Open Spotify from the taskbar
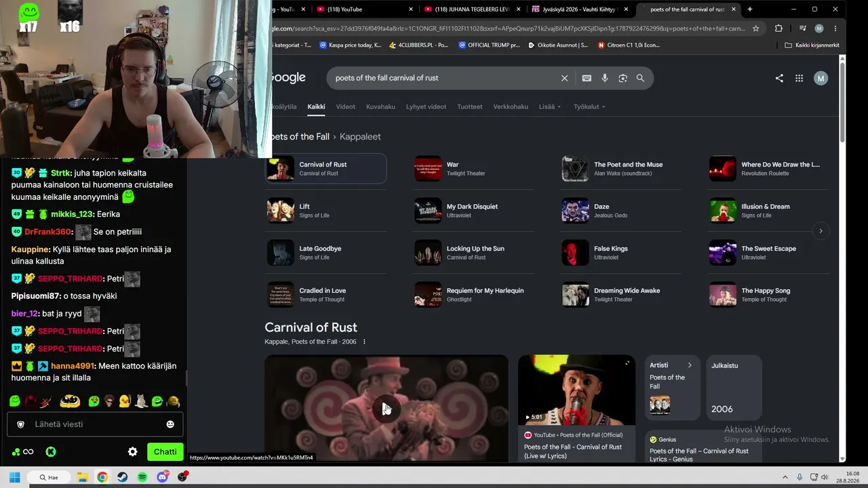The height and width of the screenshot is (488, 868). tap(142, 477)
